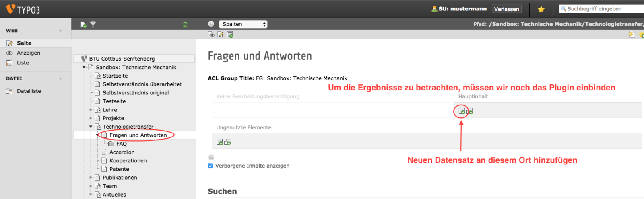Select the Anzeigen module
The width and height of the screenshot is (644, 199).
(x=28, y=53)
